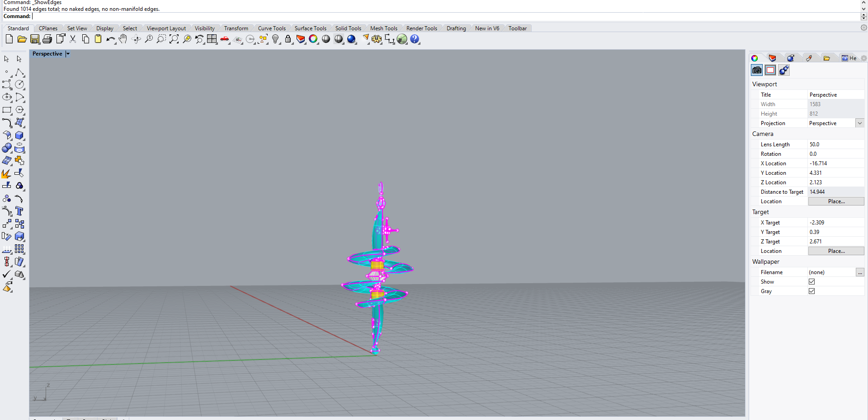Open the Set View tab

point(77,28)
